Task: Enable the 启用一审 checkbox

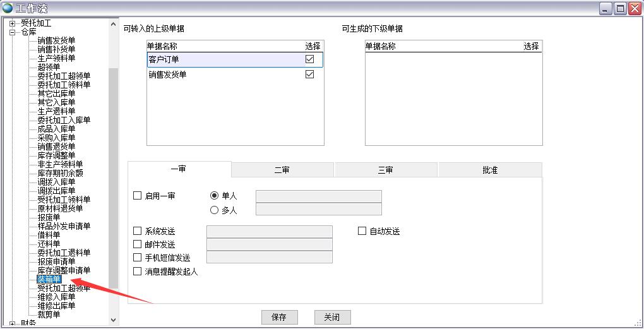Action: pyautogui.click(x=138, y=196)
